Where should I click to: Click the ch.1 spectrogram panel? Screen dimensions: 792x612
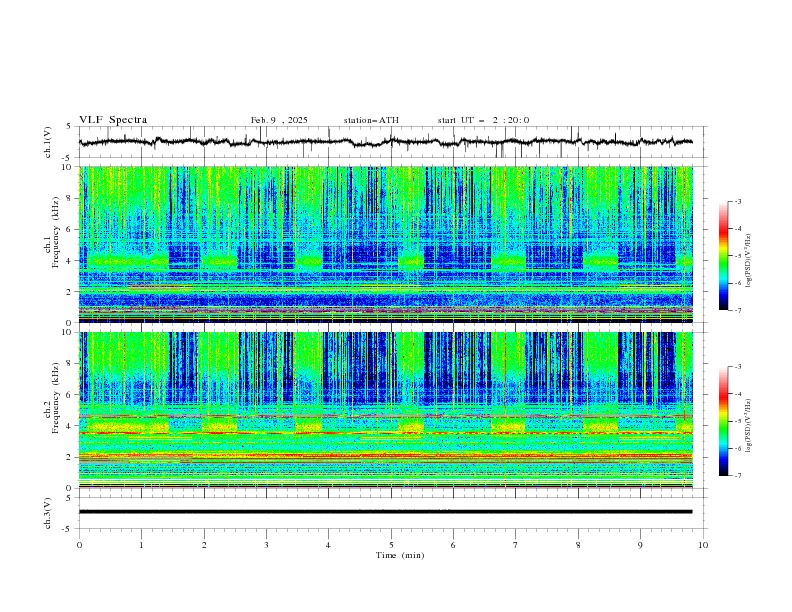(x=386, y=244)
